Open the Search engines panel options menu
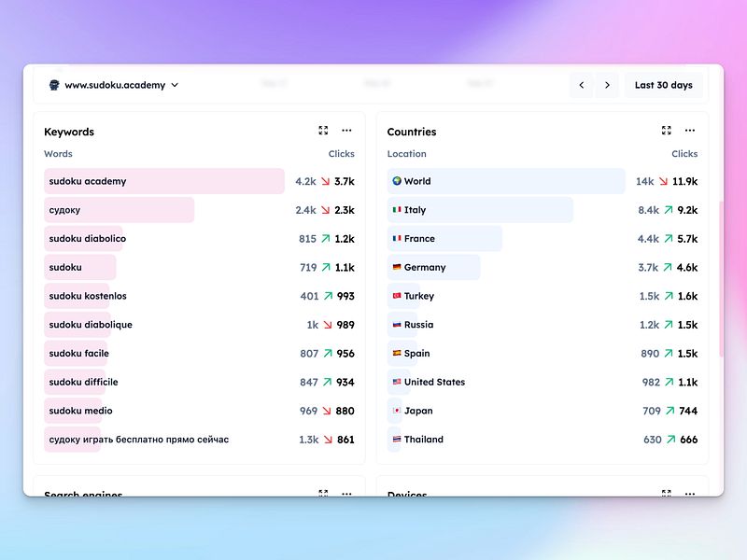This screenshot has width=747, height=560. [346, 494]
